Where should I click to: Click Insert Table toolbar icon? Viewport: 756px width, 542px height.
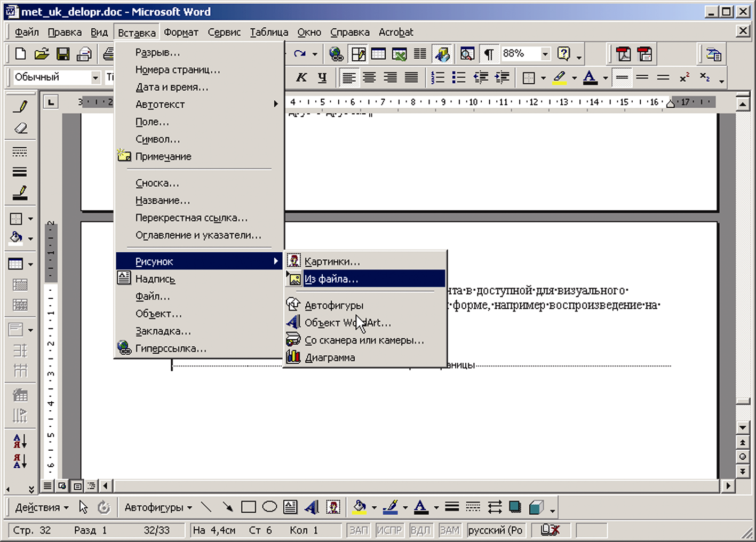(378, 54)
